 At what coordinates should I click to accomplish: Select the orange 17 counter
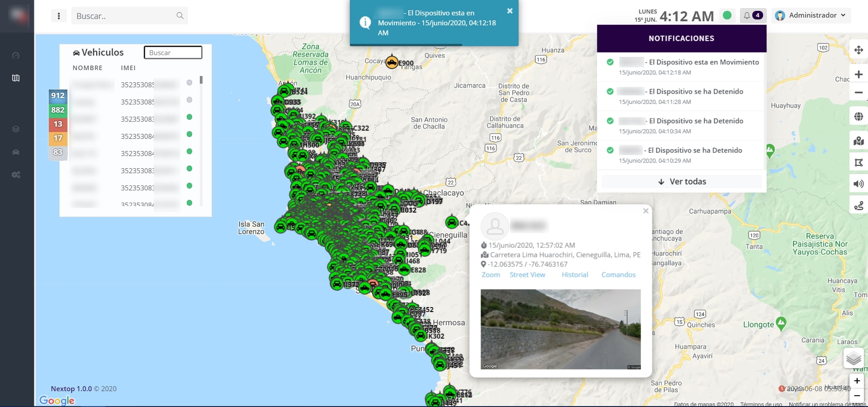point(58,138)
